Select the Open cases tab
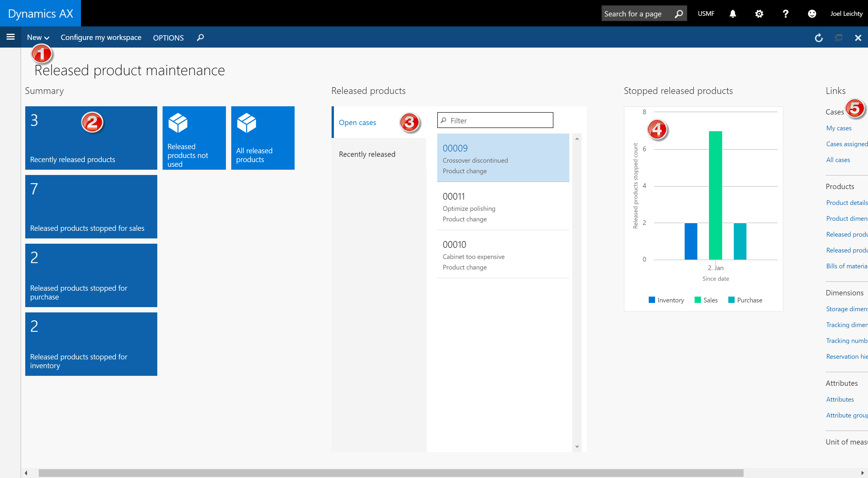Screen dimensions: 868x478 click(x=357, y=122)
